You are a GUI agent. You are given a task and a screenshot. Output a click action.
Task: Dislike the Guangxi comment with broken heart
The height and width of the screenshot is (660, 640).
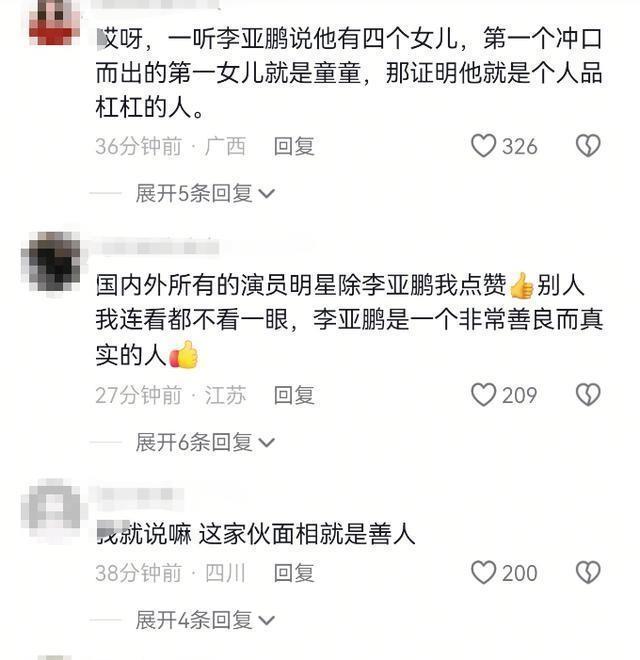588,146
